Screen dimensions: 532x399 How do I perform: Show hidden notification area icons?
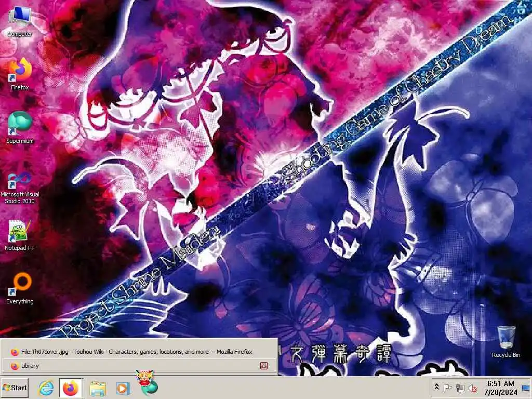coord(436,387)
